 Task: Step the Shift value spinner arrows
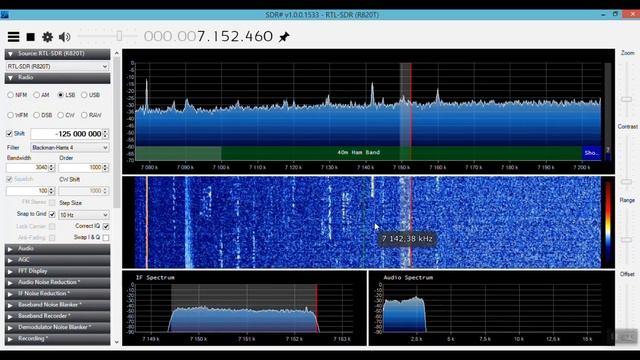(x=106, y=134)
